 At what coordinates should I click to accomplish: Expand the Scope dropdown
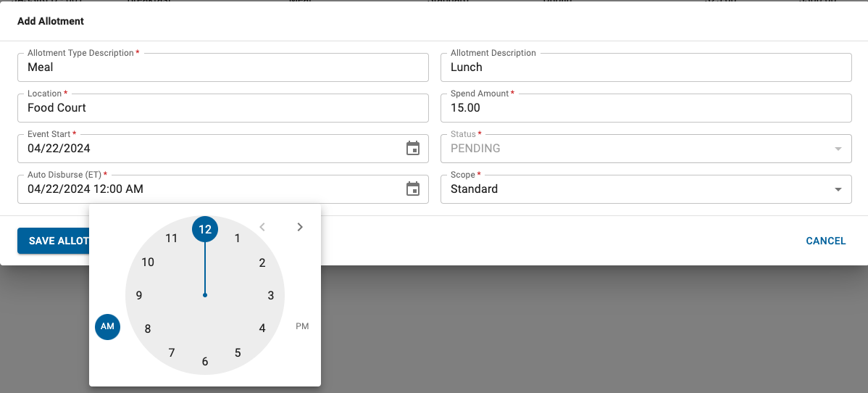point(838,189)
